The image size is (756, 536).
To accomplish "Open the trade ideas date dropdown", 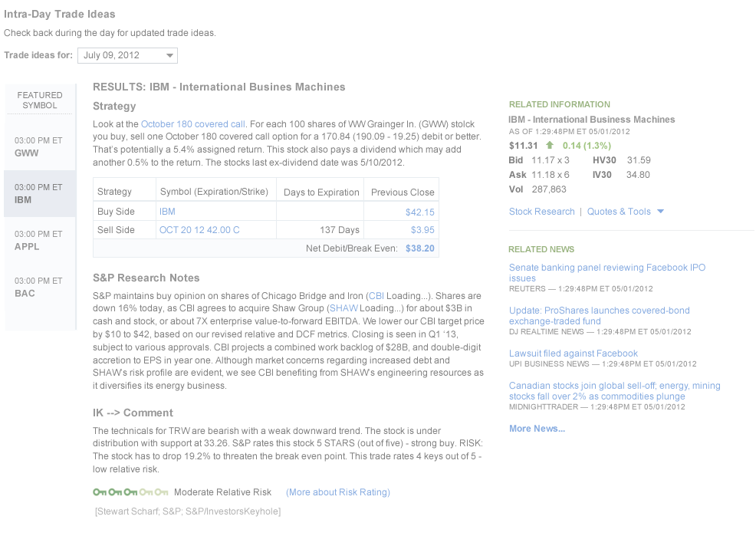I will click(128, 55).
